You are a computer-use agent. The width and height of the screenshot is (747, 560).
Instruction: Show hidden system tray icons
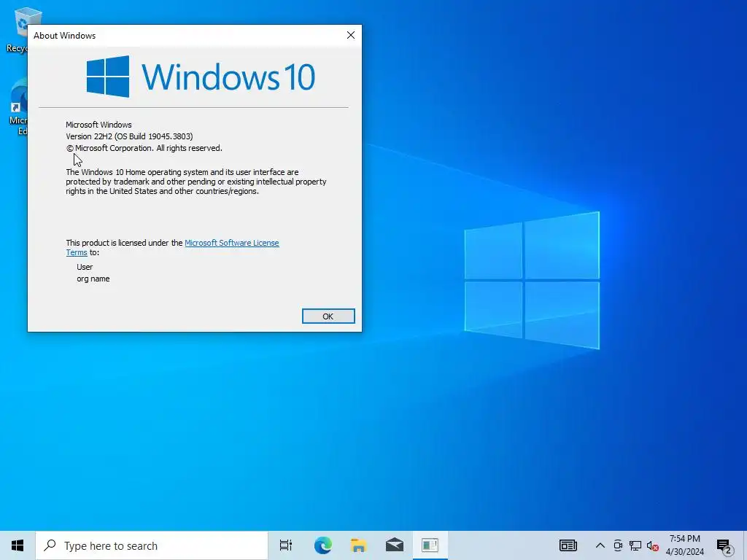pyautogui.click(x=600, y=545)
